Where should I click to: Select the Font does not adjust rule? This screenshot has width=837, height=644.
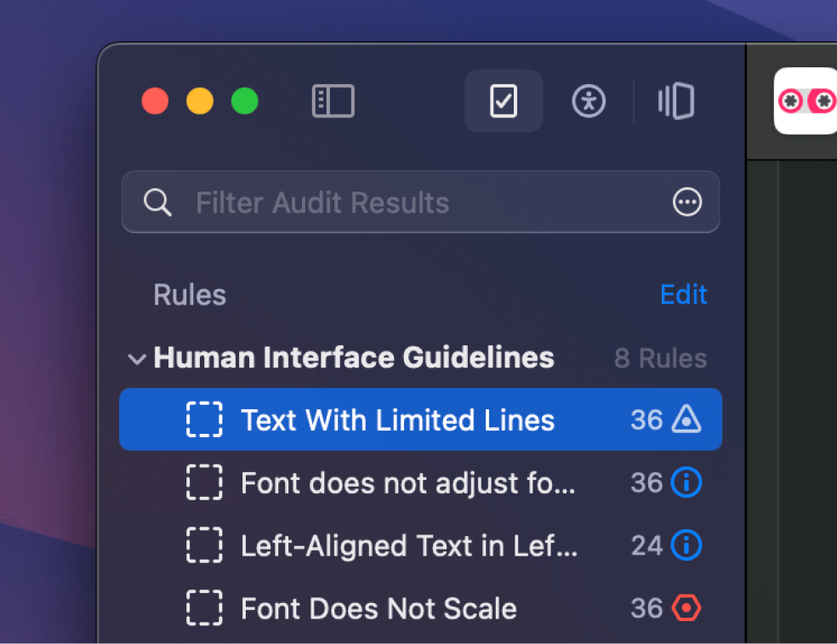click(421, 482)
